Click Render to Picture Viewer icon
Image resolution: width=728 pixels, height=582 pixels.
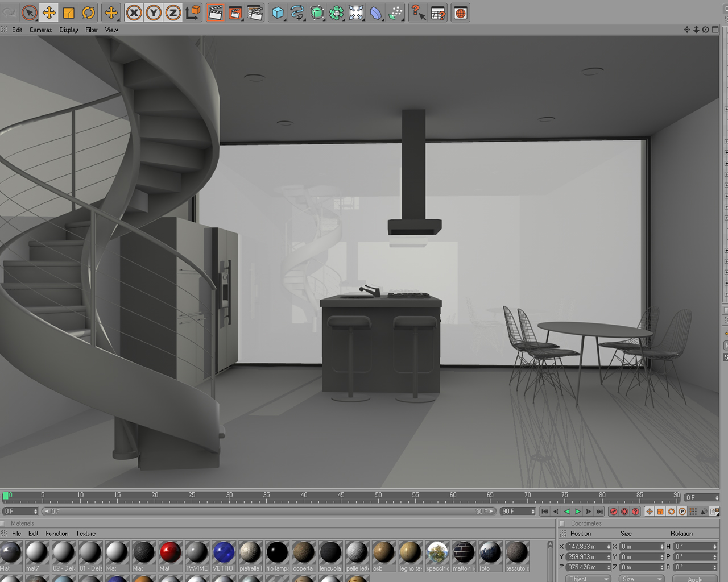(235, 12)
